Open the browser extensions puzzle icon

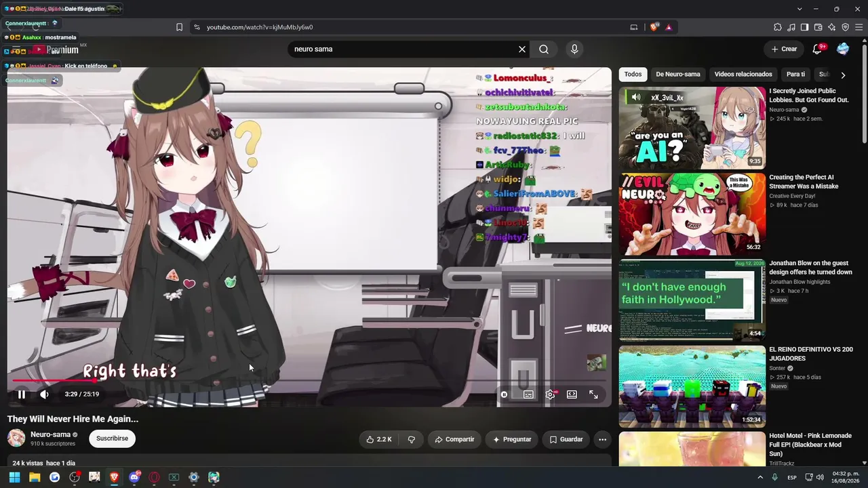coord(778,27)
